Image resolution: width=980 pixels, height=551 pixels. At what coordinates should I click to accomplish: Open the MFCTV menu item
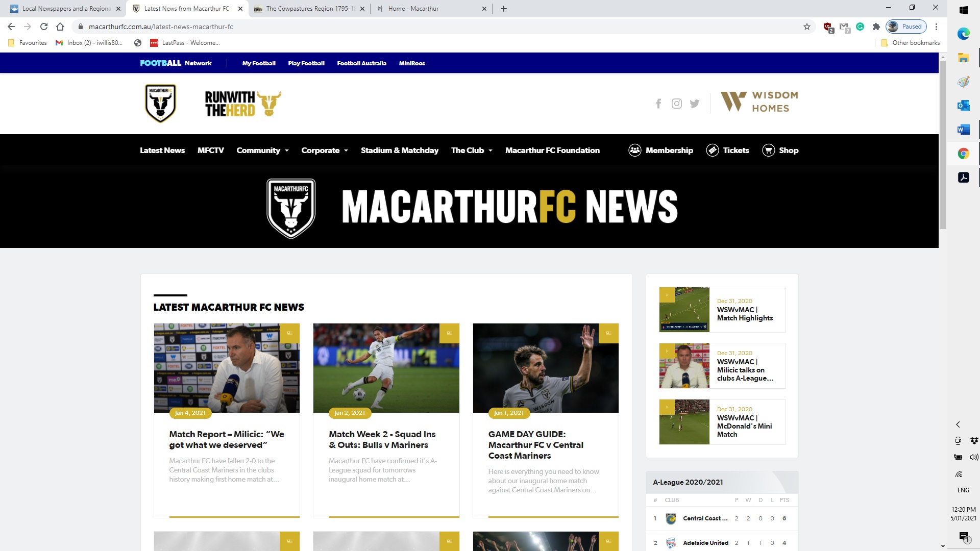pos(210,150)
